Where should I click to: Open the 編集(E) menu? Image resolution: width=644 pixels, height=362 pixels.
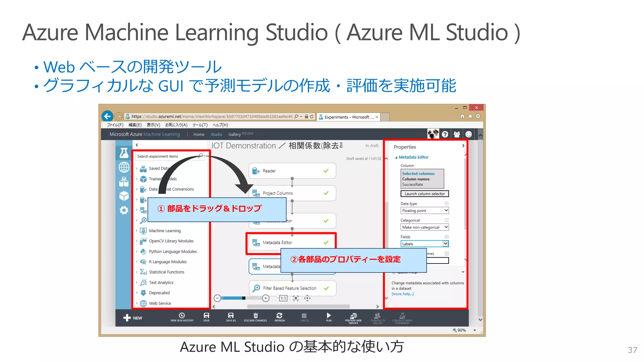(x=135, y=125)
